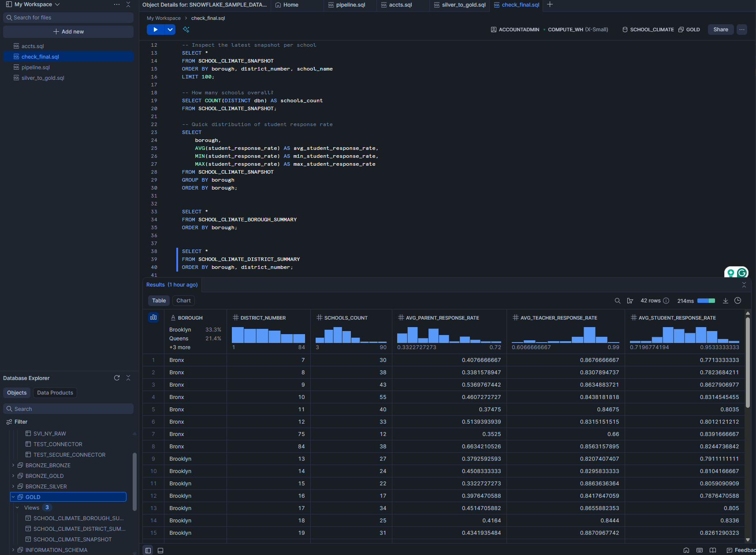Select the Objects tab in Database Explorer
756x555 pixels.
17,393
